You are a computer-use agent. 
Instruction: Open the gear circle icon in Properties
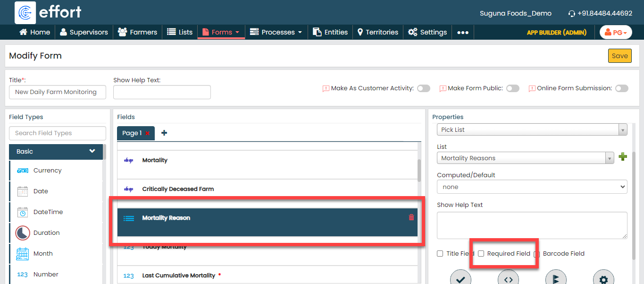pyautogui.click(x=603, y=279)
